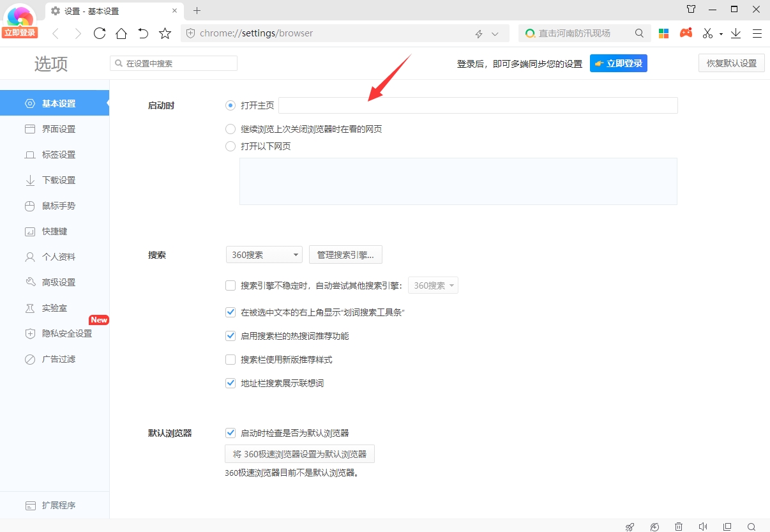This screenshot has height=532, width=770.
Task: Open 下载设置 in the sidebar
Action: (x=54, y=180)
